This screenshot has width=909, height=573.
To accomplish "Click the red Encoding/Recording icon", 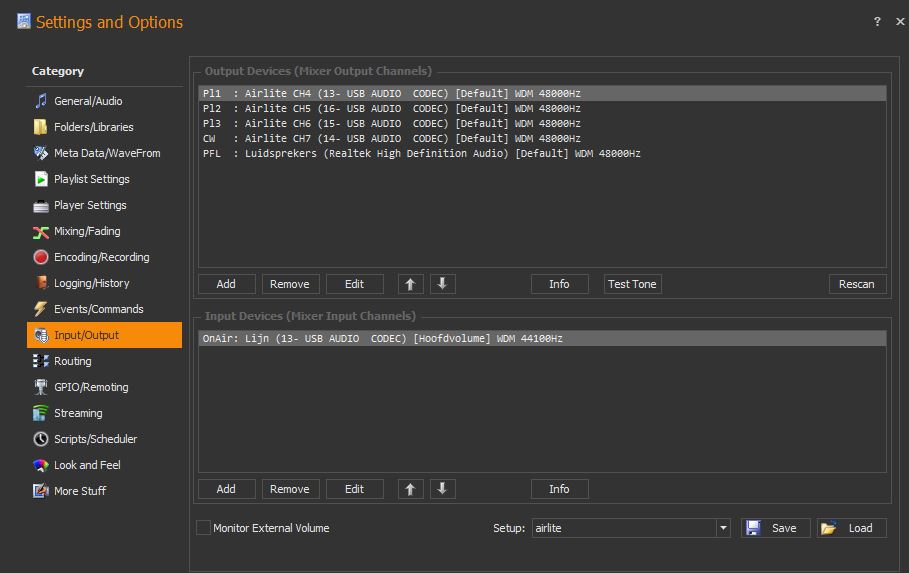I will [41, 257].
